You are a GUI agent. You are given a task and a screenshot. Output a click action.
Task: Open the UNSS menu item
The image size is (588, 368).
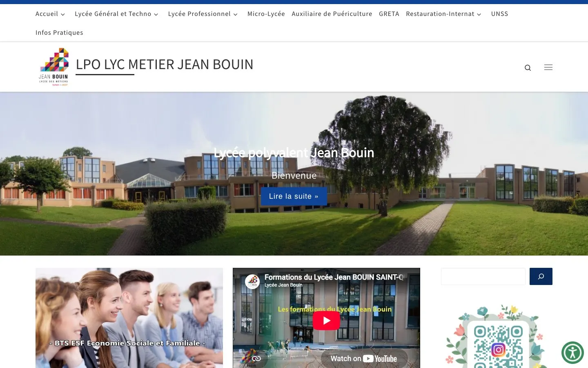click(x=500, y=14)
